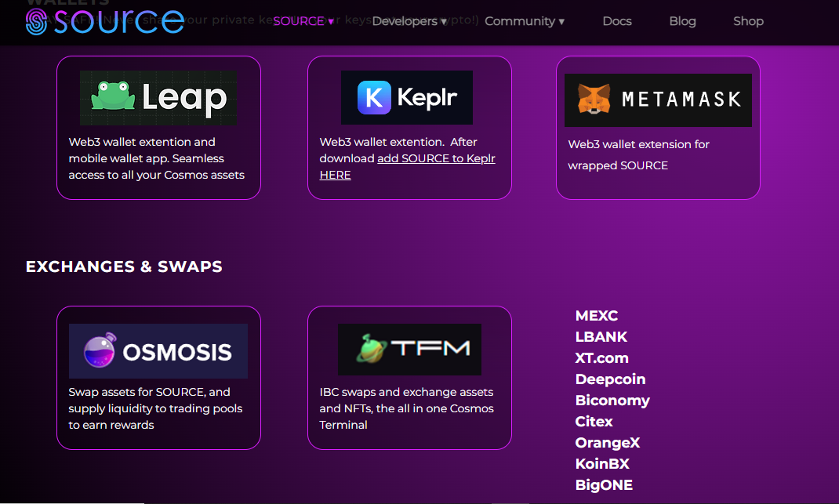Image resolution: width=839 pixels, height=504 pixels.
Task: Open the Blog page
Action: pyautogui.click(x=682, y=21)
